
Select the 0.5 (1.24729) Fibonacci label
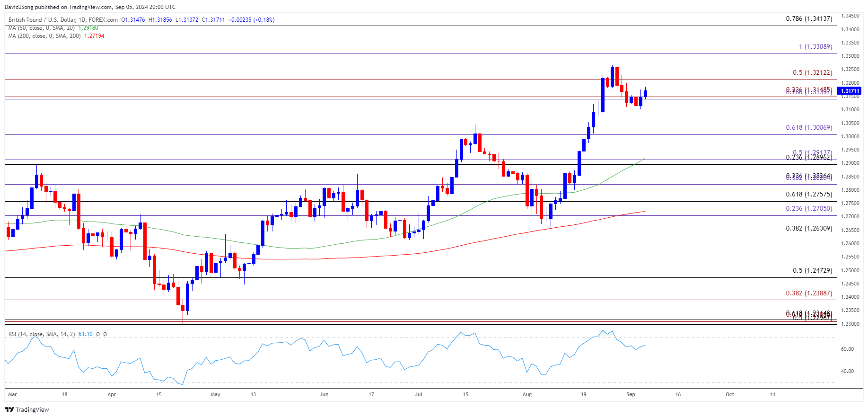tap(812, 271)
